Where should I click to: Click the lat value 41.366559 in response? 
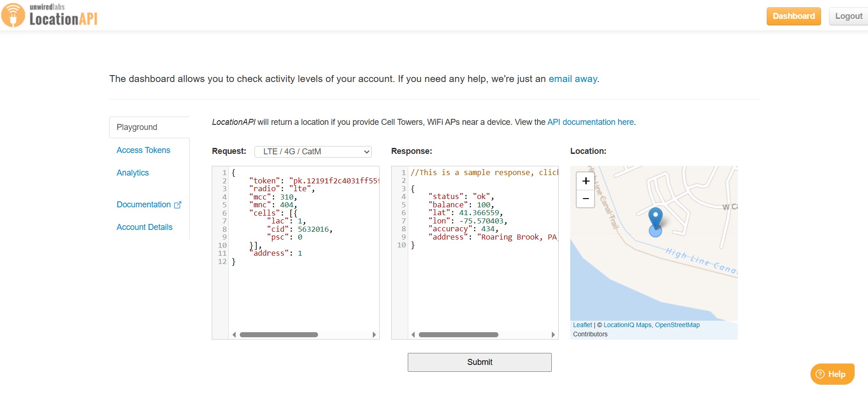pos(479,213)
